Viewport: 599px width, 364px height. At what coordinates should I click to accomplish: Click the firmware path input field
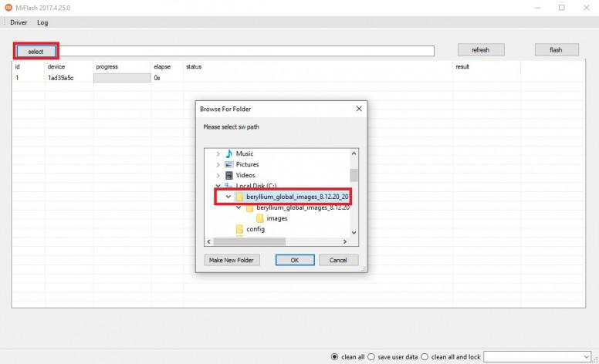tap(246, 51)
